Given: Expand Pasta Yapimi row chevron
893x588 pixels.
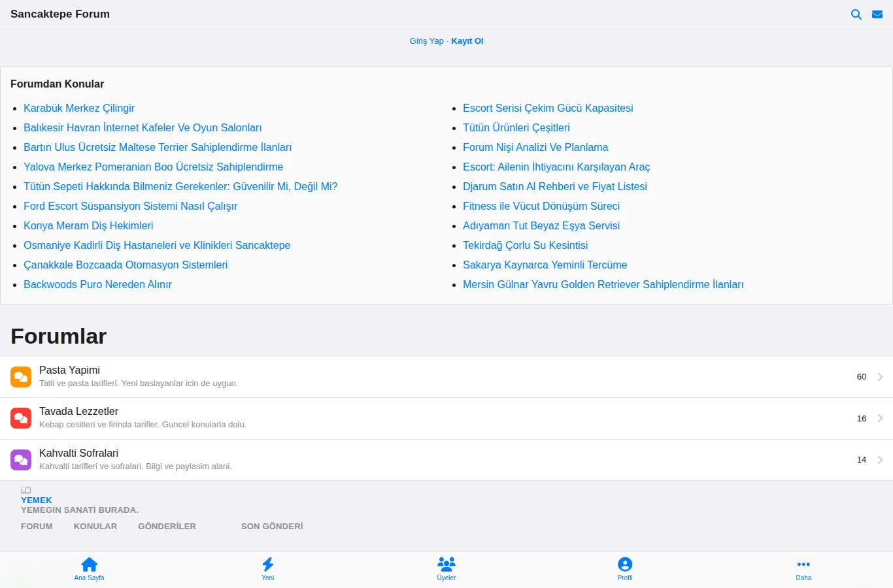Looking at the screenshot, I should click(881, 377).
